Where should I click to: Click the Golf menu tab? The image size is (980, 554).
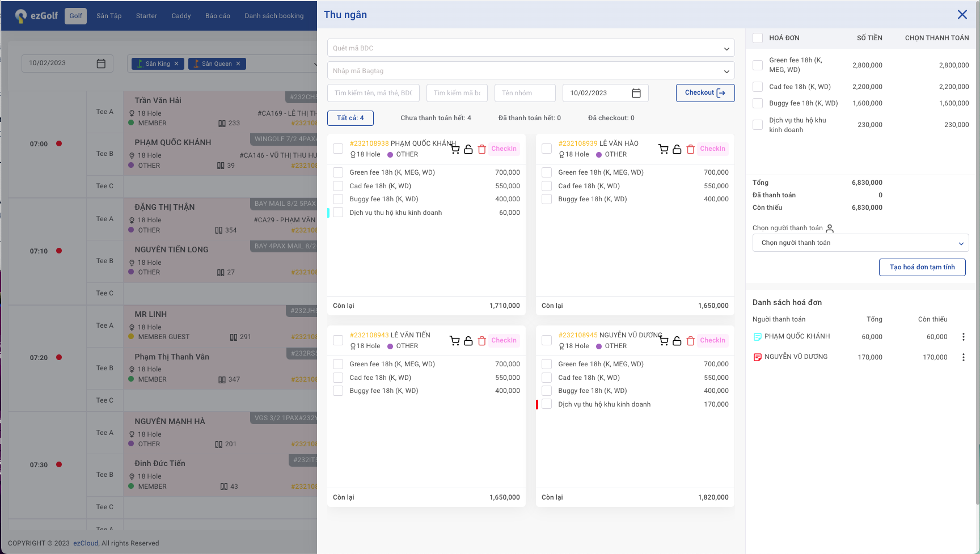(76, 16)
